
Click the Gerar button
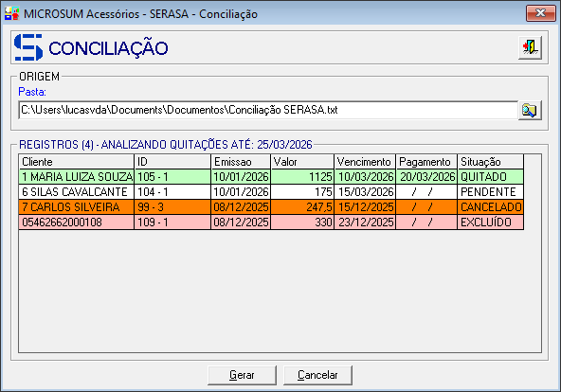(242, 375)
